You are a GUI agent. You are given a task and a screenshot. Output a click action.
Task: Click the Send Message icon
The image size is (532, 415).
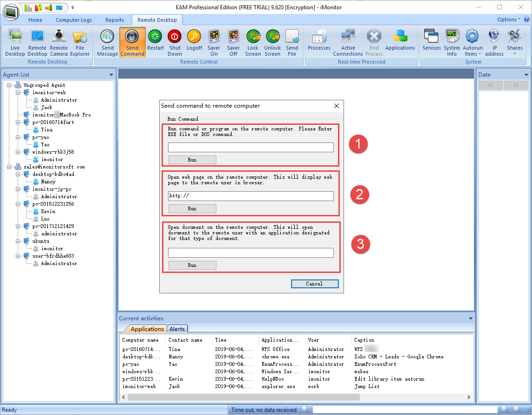(107, 42)
